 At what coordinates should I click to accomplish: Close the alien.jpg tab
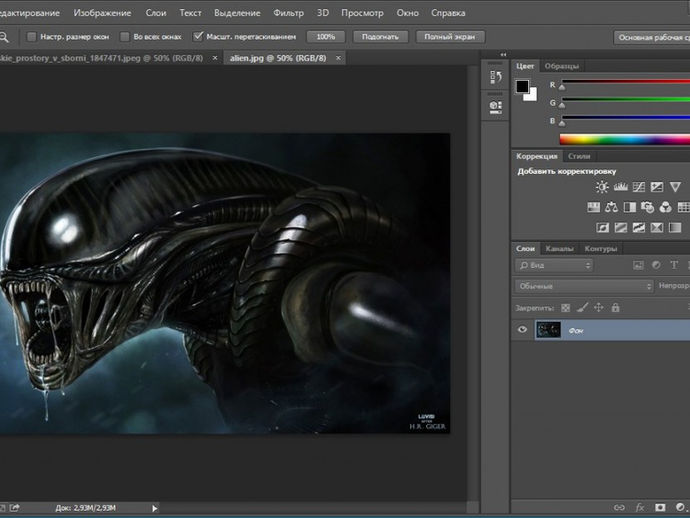pos(338,58)
